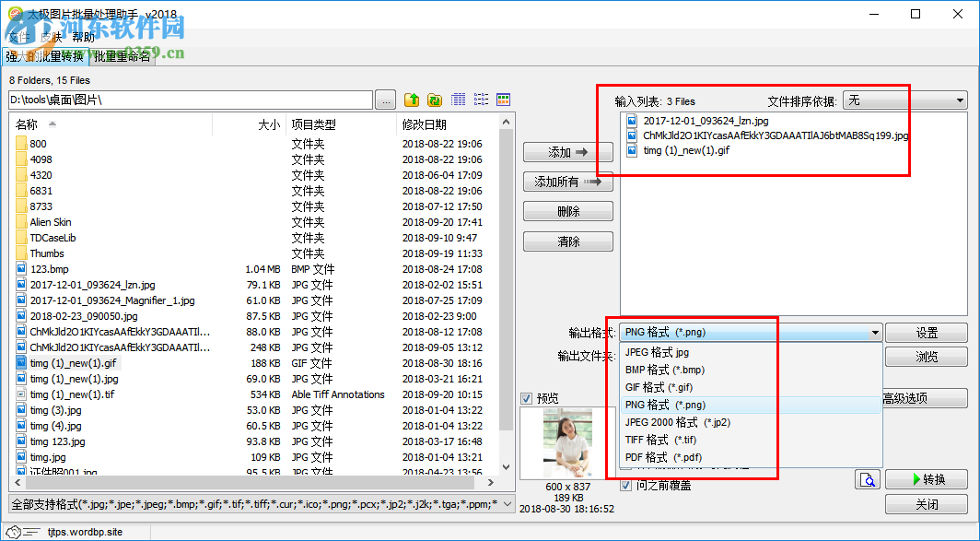Click the 关闭 button
This screenshot has height=541, width=980.
[x=927, y=504]
